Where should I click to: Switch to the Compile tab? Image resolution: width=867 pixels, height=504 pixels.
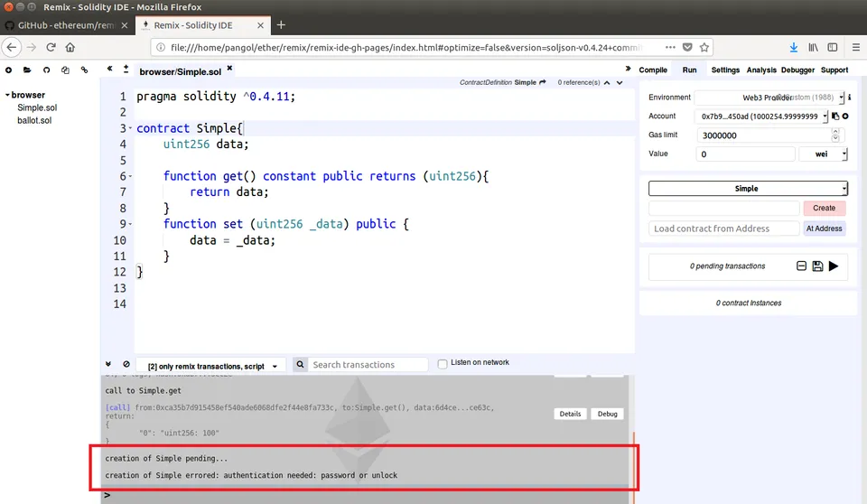[653, 70]
